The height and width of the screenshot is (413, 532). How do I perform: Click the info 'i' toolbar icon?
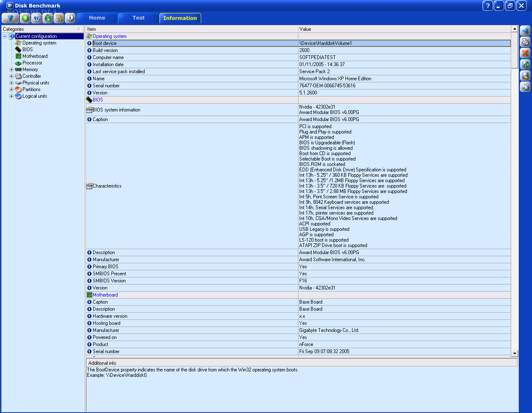(x=70, y=18)
